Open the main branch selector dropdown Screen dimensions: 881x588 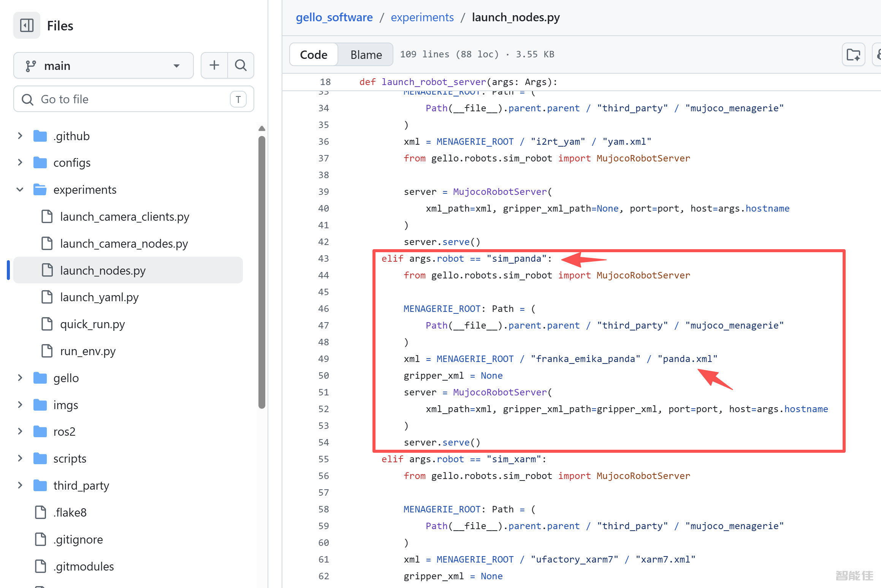click(x=103, y=65)
